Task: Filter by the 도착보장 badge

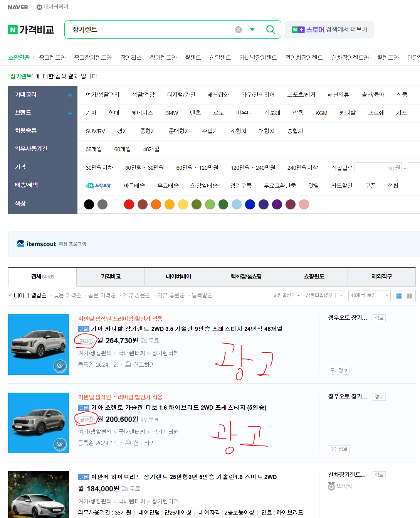Action: 98,186
